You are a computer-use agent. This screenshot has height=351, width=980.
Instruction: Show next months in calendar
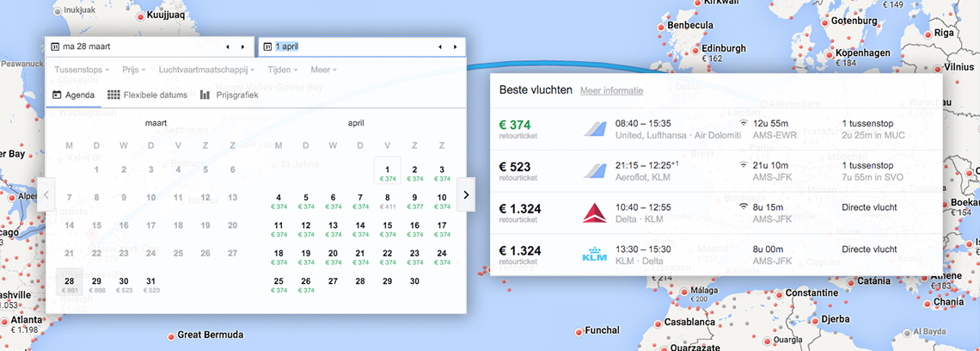click(466, 194)
